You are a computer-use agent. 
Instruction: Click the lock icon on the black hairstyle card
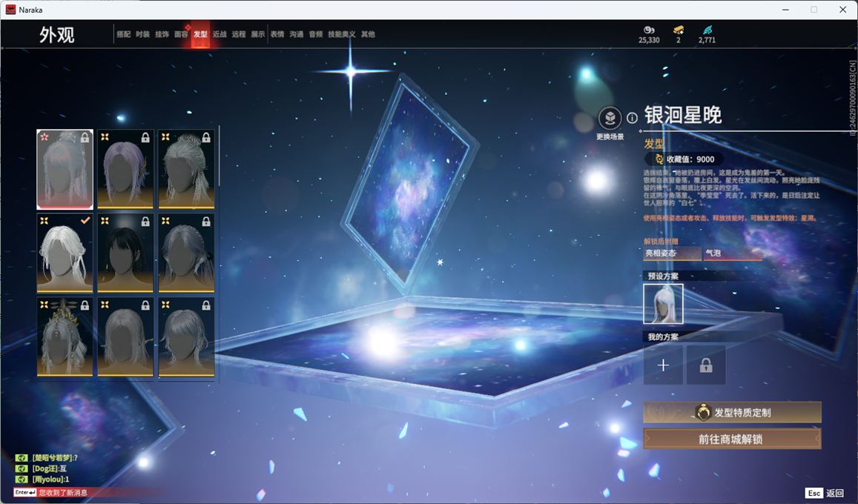[x=145, y=222]
